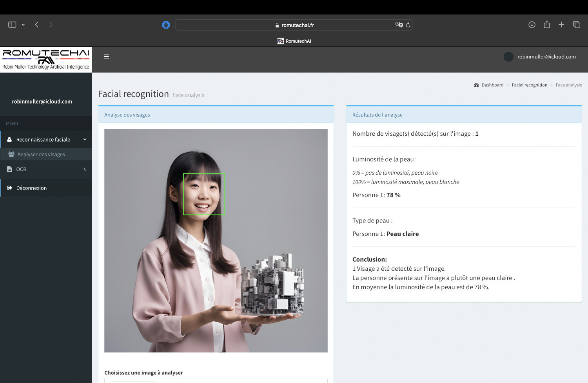Open a new tab with plus icon
Image resolution: width=588 pixels, height=383 pixels.
(561, 25)
